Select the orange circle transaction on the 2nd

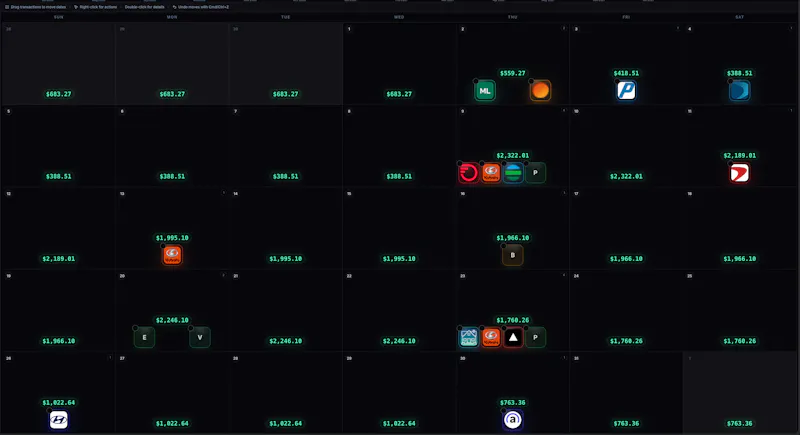pos(540,91)
